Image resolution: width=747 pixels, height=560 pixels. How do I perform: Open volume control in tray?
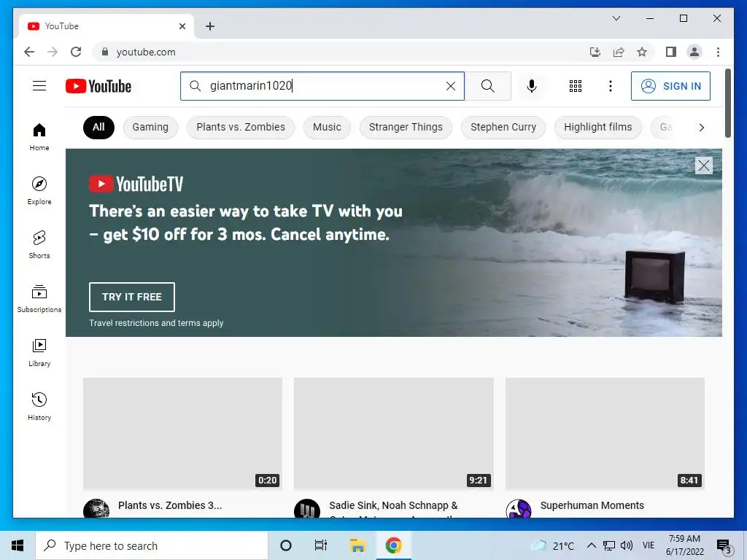click(627, 545)
